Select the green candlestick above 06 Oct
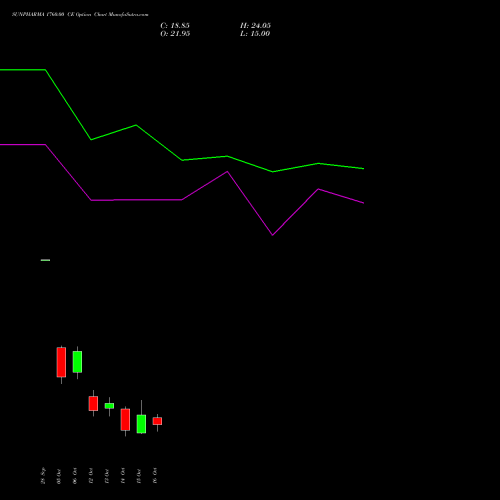This screenshot has height=500, width=500. coord(77,362)
